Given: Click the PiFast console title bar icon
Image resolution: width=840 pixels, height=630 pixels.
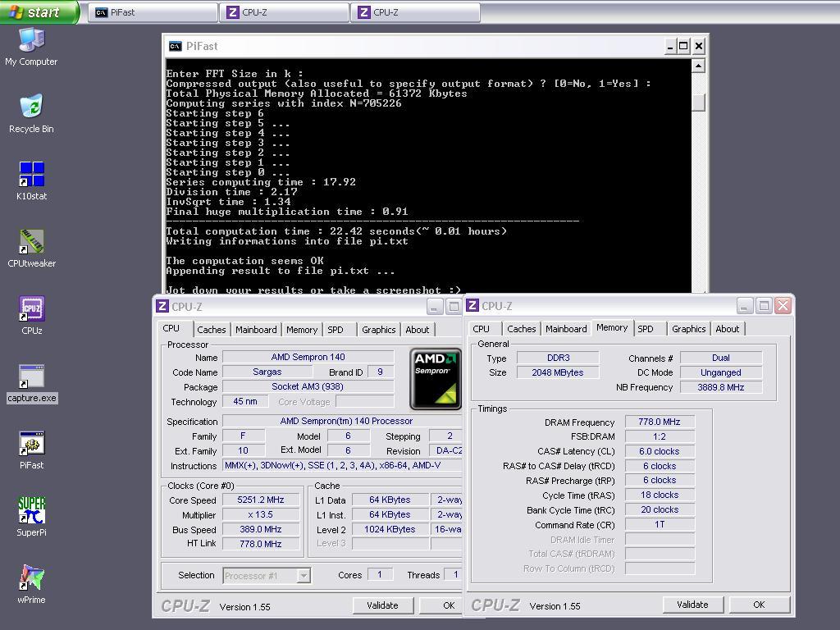Looking at the screenshot, I should (x=176, y=46).
